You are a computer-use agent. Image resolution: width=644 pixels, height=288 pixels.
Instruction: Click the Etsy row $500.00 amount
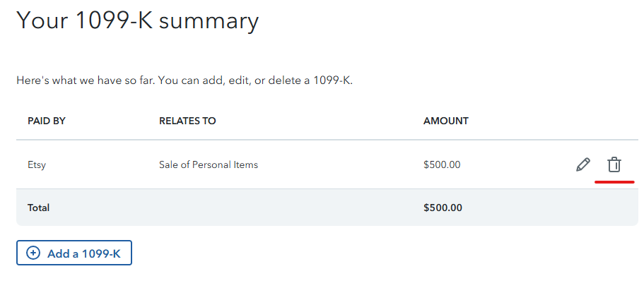point(442,165)
